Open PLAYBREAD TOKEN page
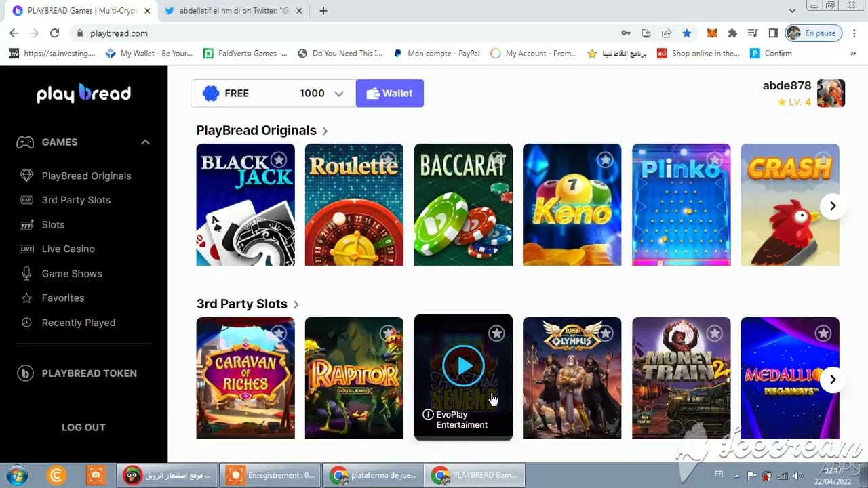This screenshot has width=868, height=488. pyautogui.click(x=77, y=373)
